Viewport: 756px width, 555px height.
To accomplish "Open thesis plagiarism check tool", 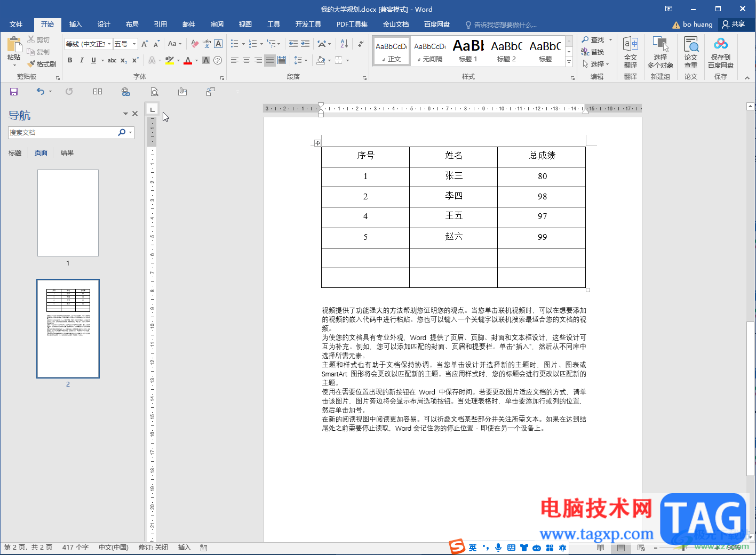I will point(691,52).
